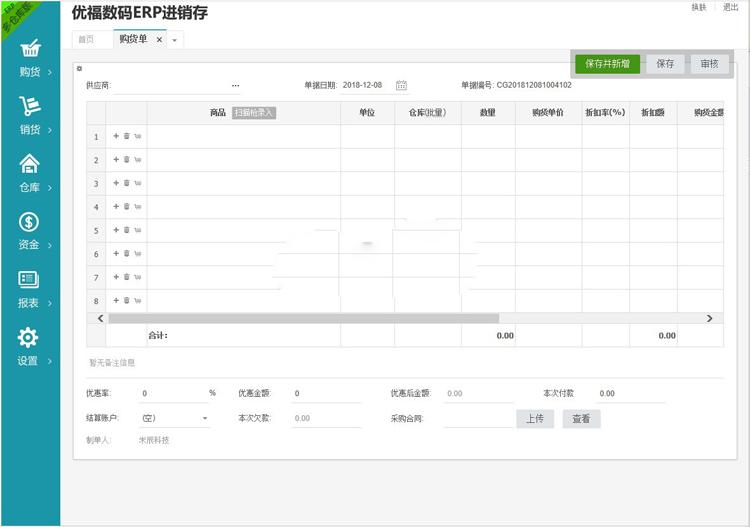Open supplier selector ellipsis next to 供应商

tap(235, 86)
